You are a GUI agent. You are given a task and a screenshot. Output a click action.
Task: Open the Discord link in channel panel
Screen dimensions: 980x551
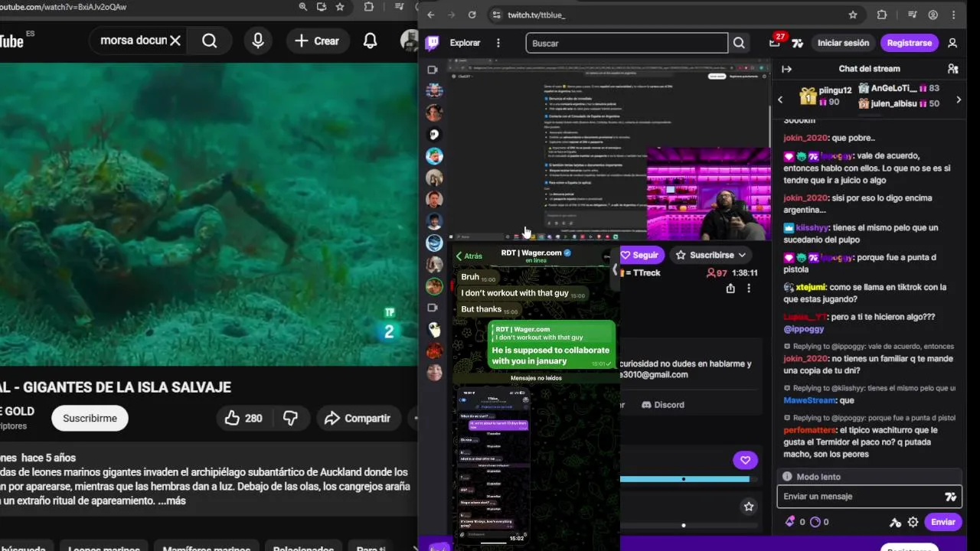tap(663, 404)
